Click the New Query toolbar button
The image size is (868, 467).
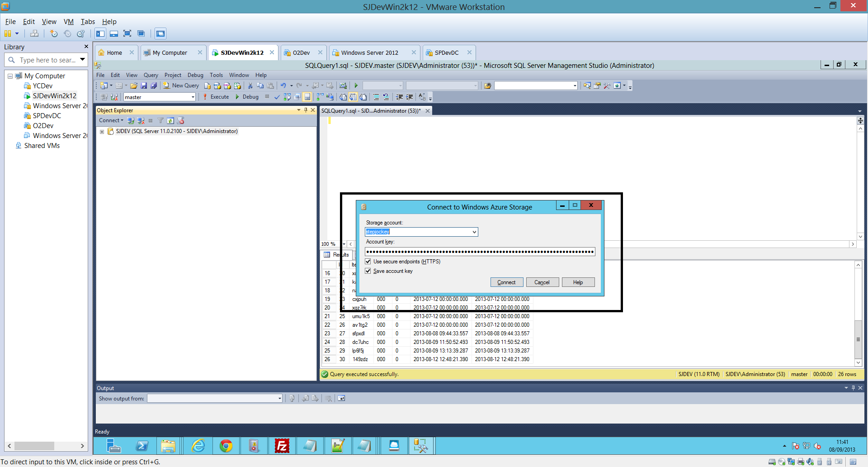(181, 86)
